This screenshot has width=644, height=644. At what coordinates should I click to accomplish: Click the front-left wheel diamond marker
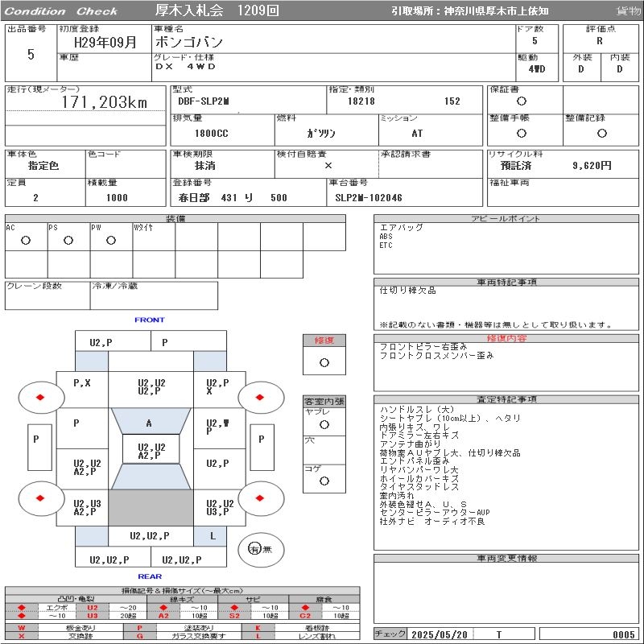click(x=39, y=397)
